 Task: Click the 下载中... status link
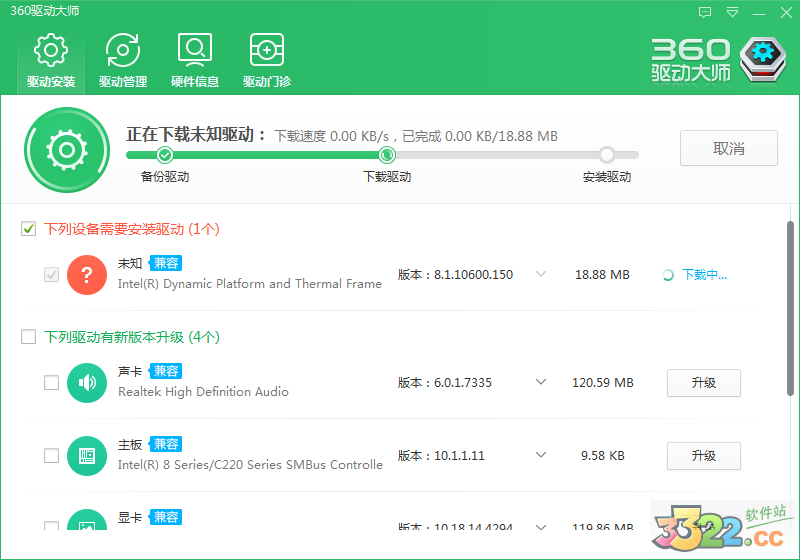[x=705, y=275]
